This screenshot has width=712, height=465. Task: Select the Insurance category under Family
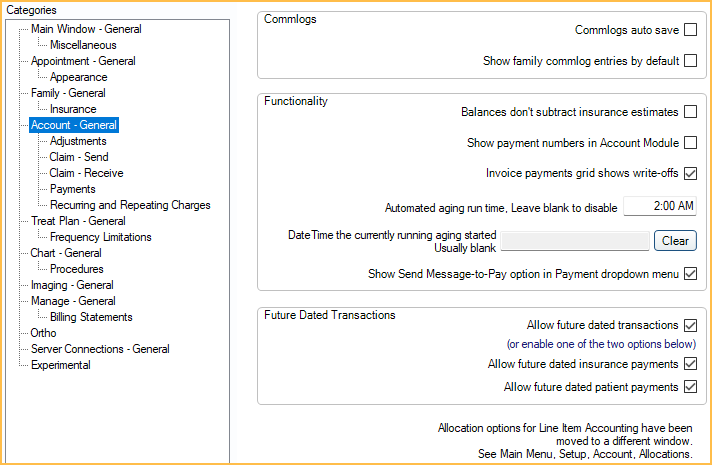(73, 109)
